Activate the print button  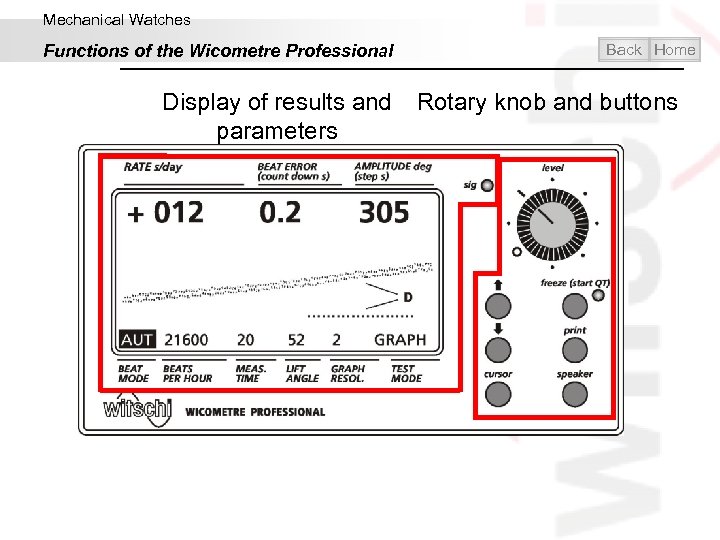click(x=575, y=350)
